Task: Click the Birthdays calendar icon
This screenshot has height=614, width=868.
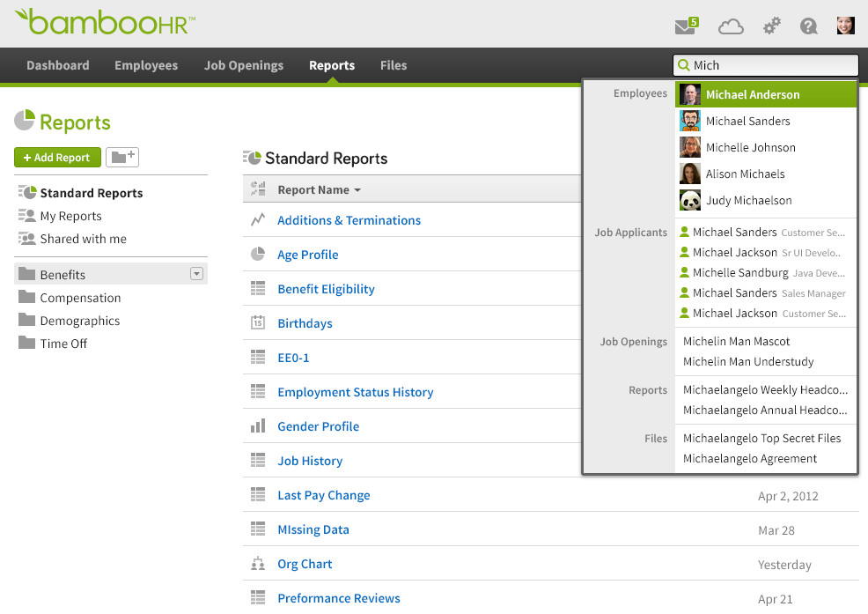Action: (x=258, y=322)
